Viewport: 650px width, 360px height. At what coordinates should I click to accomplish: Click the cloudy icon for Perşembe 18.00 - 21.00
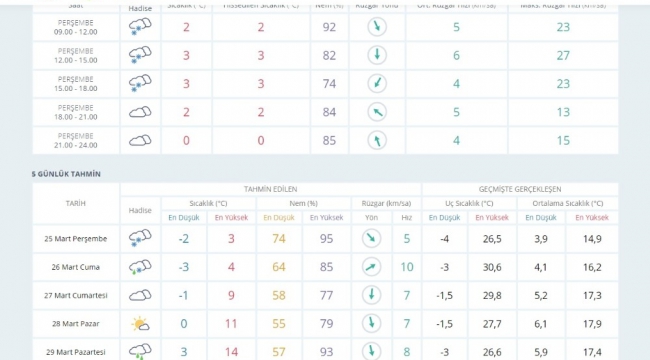click(140, 112)
